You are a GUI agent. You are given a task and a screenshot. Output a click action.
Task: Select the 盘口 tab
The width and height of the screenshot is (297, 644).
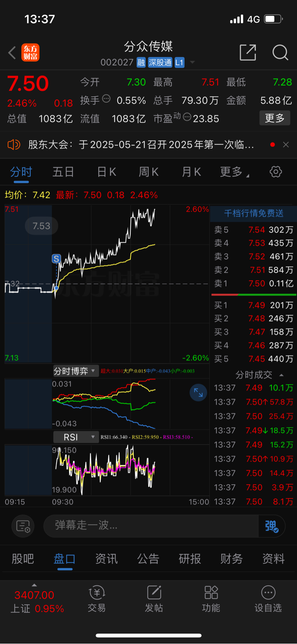pyautogui.click(x=65, y=559)
